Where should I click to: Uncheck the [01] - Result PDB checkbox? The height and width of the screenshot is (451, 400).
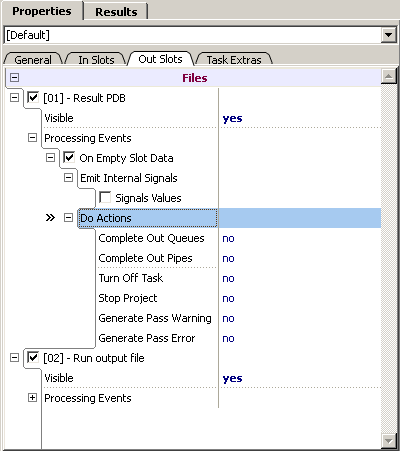(33, 98)
